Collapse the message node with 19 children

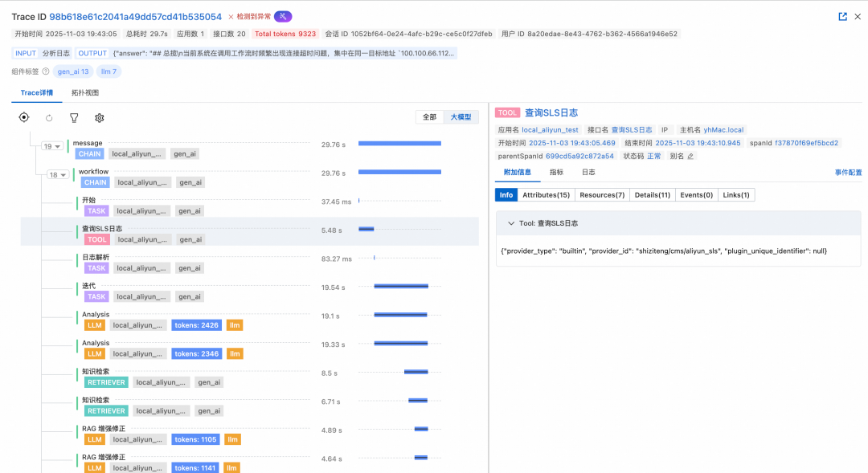tap(51, 147)
